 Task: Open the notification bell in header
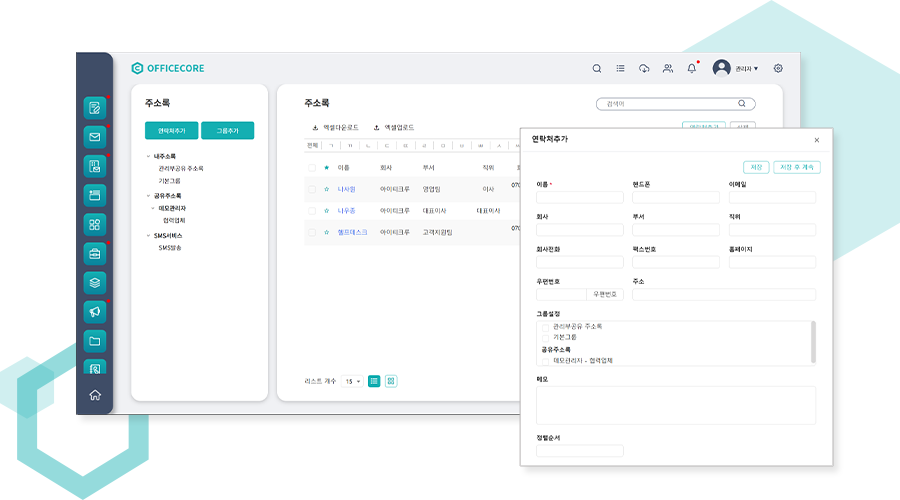(691, 68)
